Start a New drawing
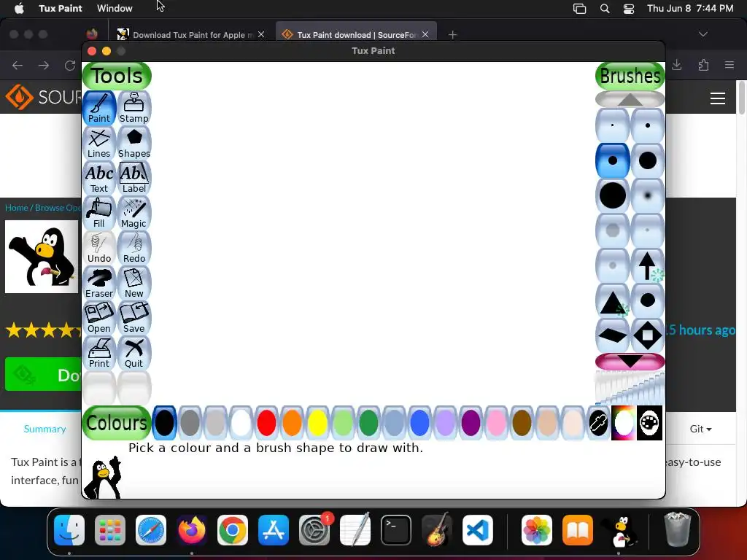Image resolution: width=747 pixels, height=560 pixels. (x=134, y=283)
